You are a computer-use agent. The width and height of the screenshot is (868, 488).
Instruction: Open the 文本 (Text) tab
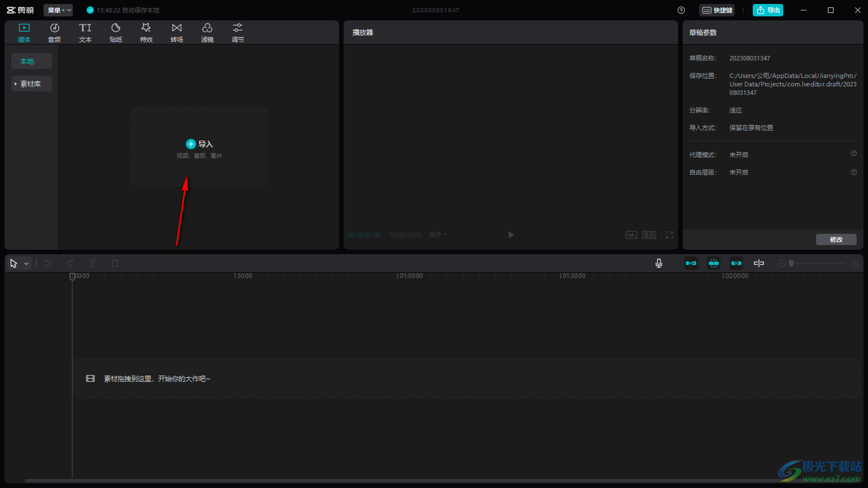coord(85,33)
